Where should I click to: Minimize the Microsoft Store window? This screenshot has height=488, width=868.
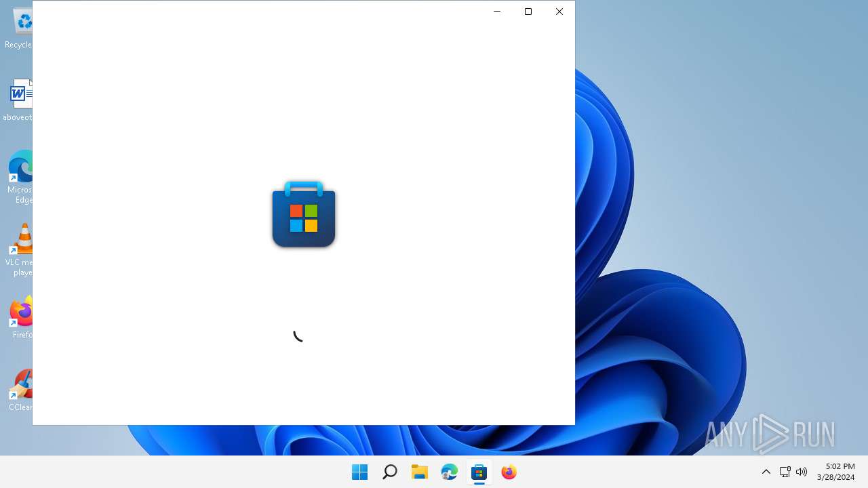coord(497,12)
